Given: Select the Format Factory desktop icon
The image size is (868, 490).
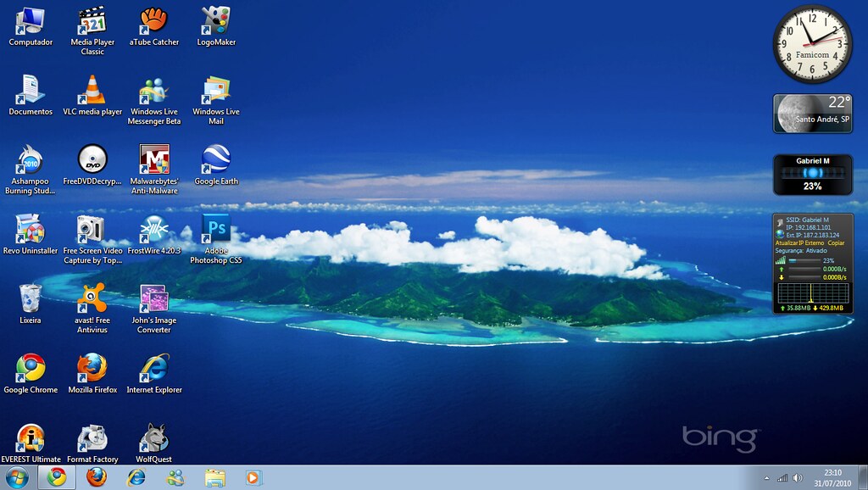Looking at the screenshot, I should (92, 443).
